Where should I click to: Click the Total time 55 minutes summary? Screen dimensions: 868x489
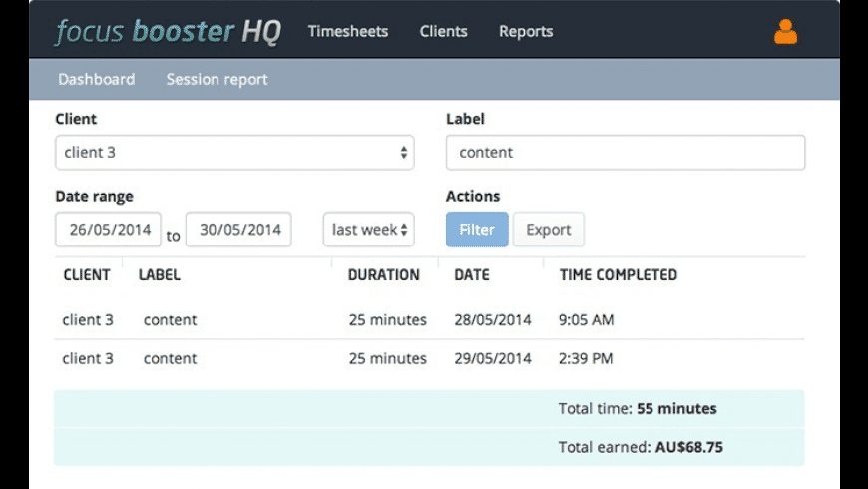[x=638, y=409]
